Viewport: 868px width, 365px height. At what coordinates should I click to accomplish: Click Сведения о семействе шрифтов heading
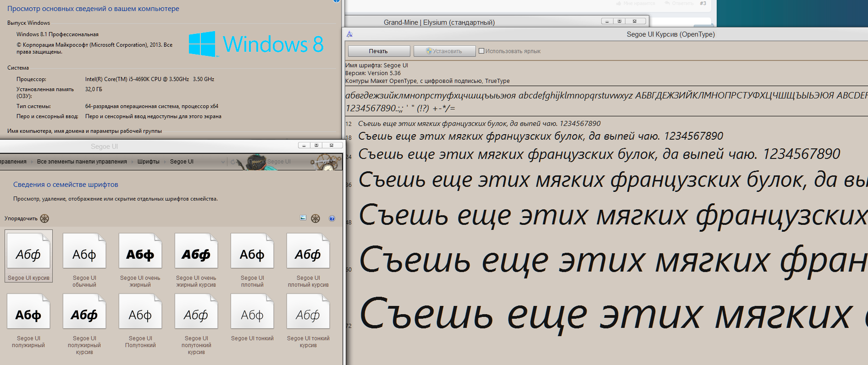(66, 185)
